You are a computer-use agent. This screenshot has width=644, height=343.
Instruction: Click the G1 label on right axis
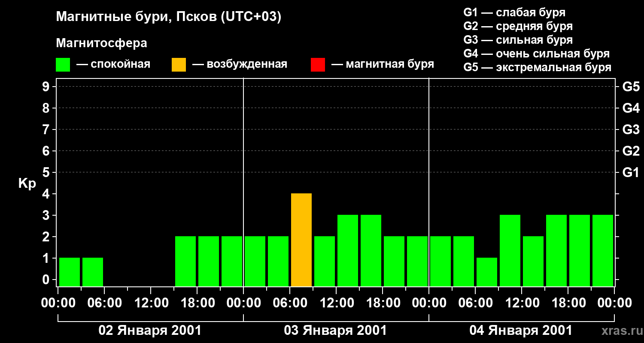click(x=631, y=173)
